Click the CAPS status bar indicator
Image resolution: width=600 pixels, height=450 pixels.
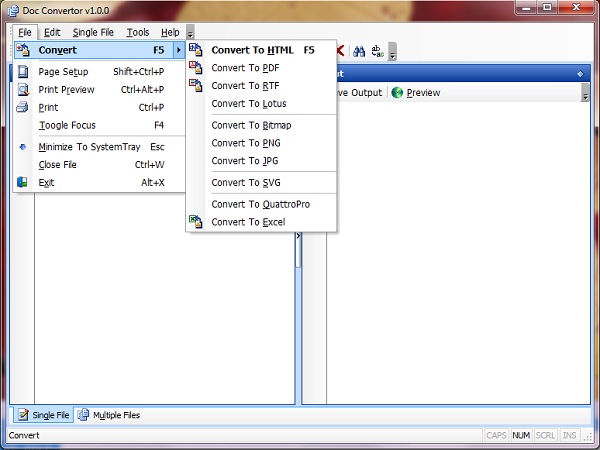coord(496,435)
